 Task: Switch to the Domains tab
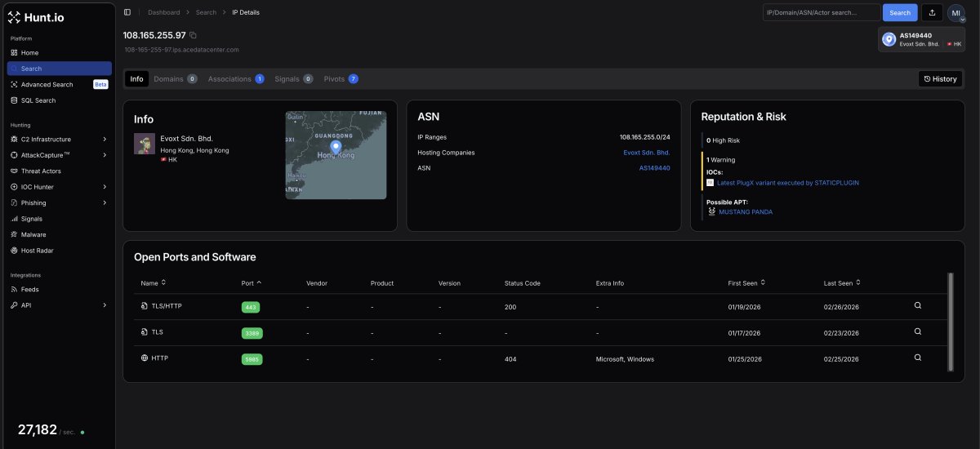click(176, 79)
